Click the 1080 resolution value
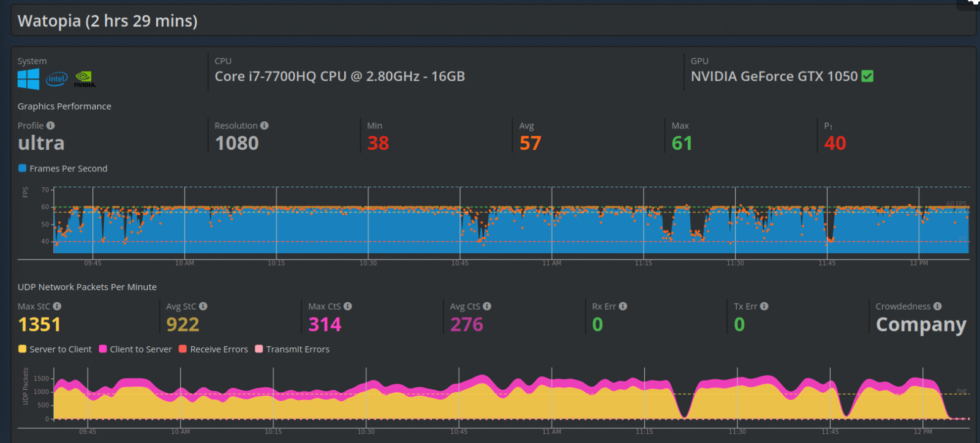 point(237,143)
